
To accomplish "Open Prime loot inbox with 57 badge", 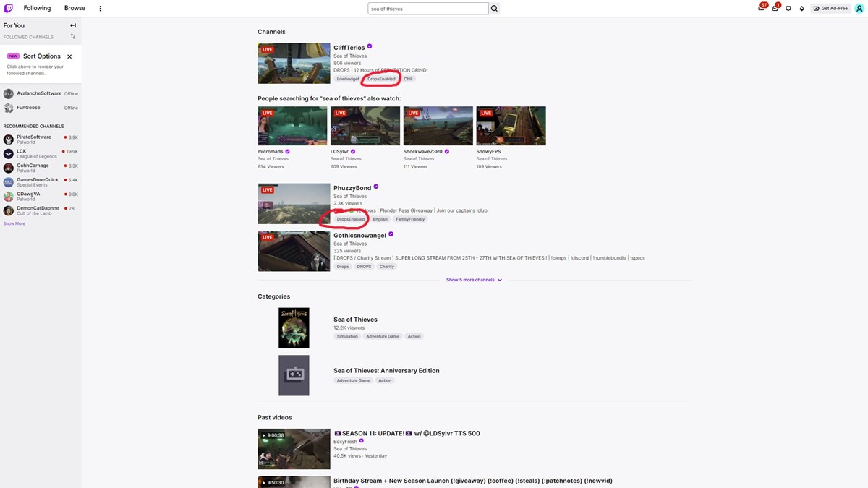I will click(x=762, y=8).
